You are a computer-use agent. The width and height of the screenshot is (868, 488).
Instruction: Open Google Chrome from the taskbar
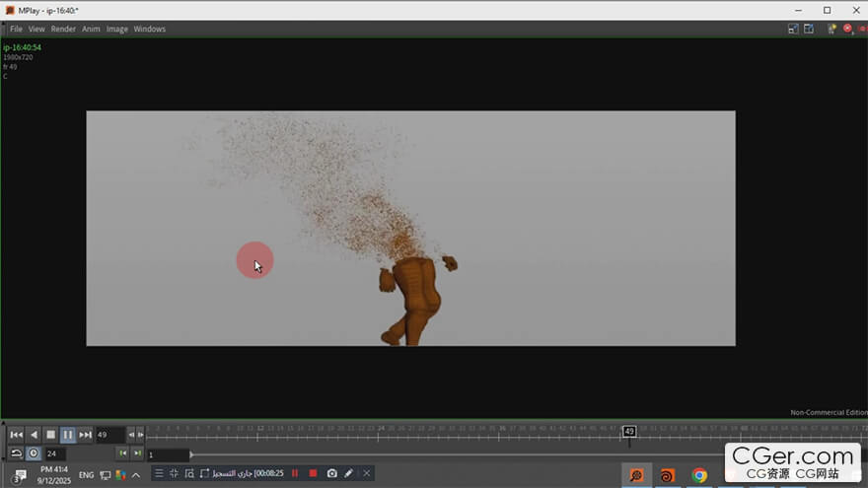point(699,475)
